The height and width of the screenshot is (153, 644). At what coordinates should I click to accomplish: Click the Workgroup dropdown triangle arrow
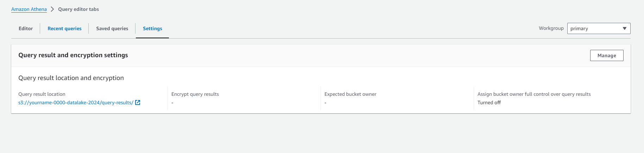click(624, 28)
